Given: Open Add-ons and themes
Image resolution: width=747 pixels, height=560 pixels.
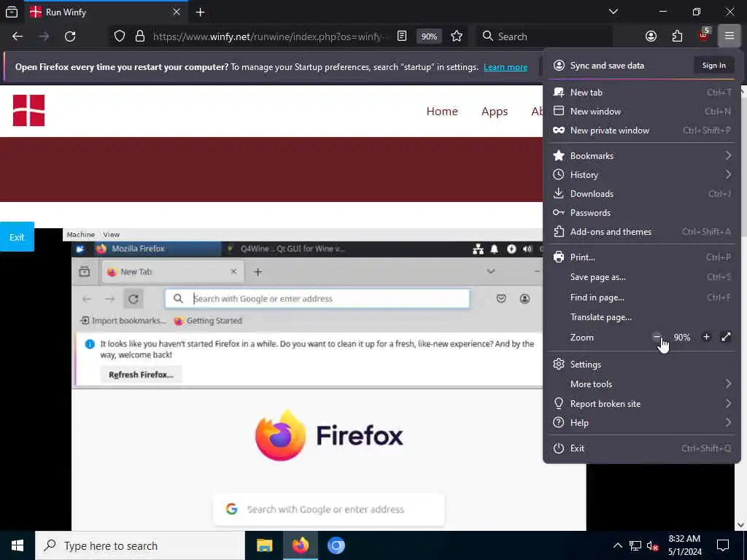Looking at the screenshot, I should [x=642, y=232].
